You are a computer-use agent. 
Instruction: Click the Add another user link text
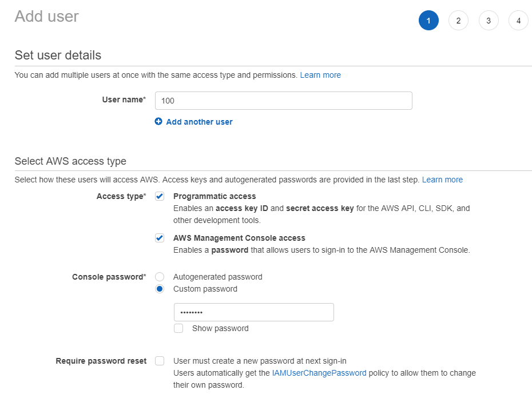point(199,122)
